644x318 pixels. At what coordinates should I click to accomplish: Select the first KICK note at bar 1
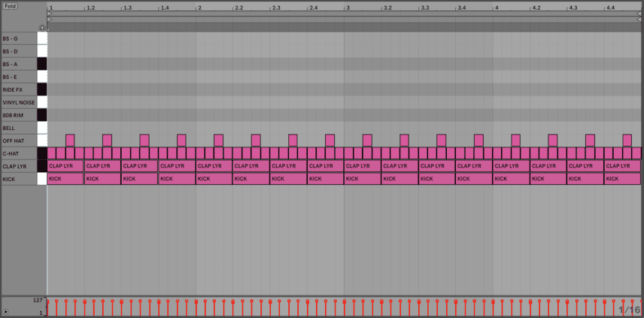pyautogui.click(x=65, y=179)
